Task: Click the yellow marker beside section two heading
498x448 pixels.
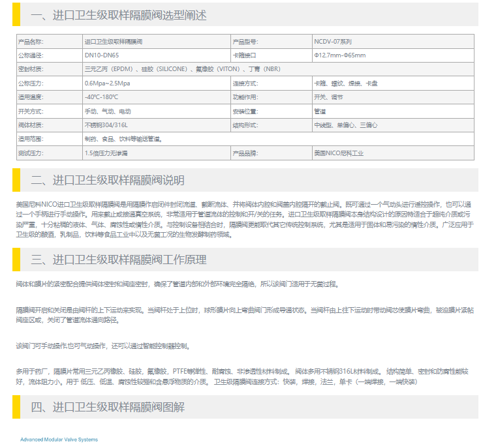Action: coord(17,180)
